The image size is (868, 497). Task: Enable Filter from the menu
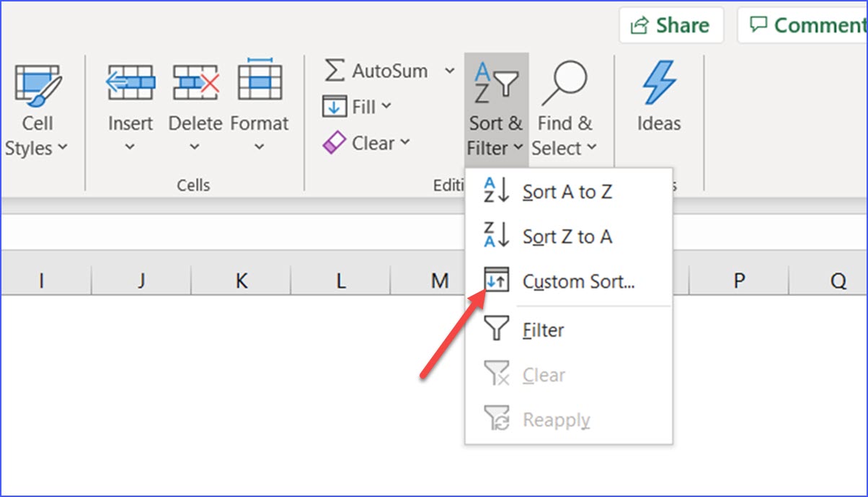coord(542,330)
